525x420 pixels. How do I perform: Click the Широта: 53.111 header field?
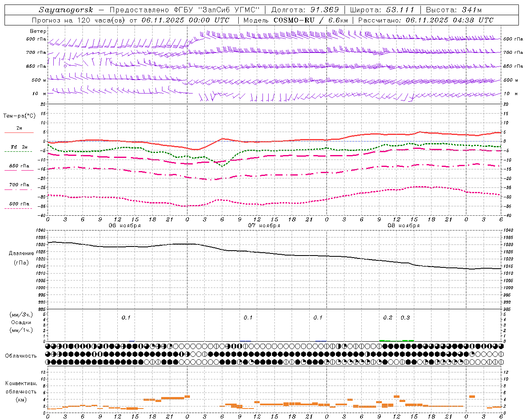(382, 10)
